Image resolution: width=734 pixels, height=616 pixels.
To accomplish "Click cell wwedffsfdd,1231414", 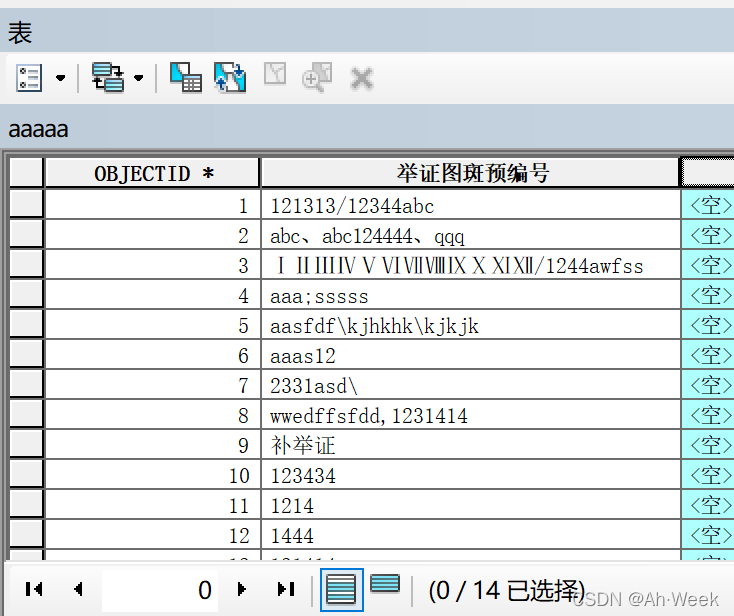I will pyautogui.click(x=470, y=414).
